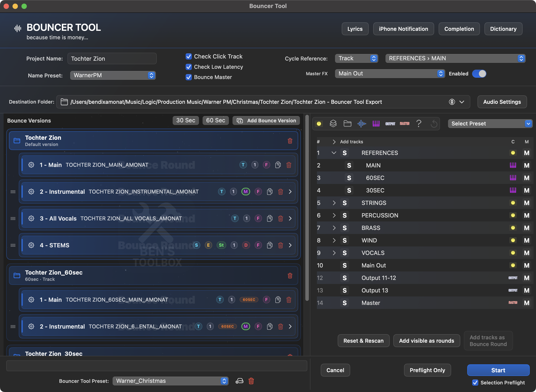536x392 pixels.
Task: Delete the 2 - Instrumental round in Tochter Zion
Action: (280, 192)
